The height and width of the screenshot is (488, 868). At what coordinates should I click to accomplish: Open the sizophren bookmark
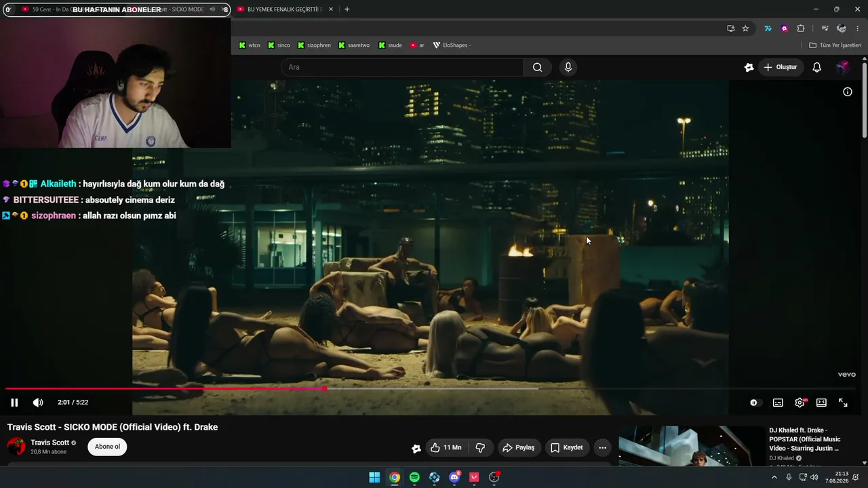pos(314,45)
